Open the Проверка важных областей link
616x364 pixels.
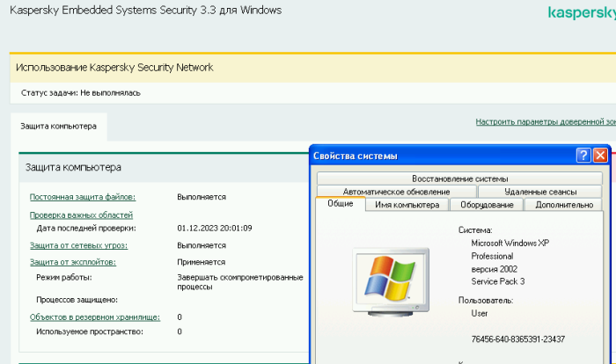81,215
